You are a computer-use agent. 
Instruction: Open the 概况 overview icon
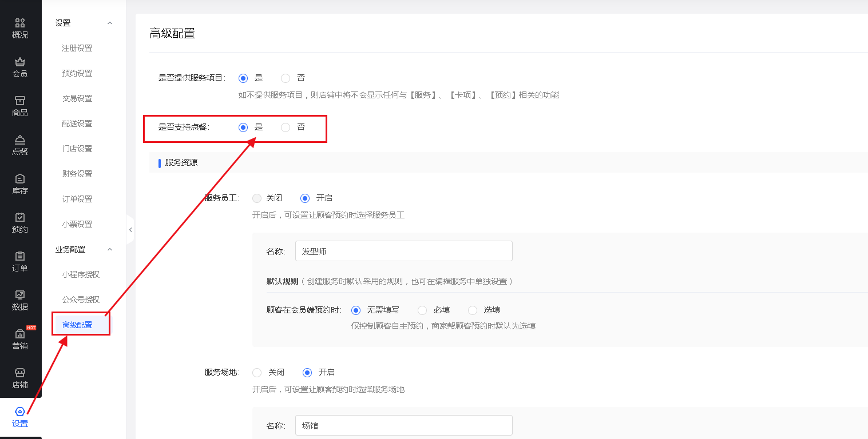20,23
